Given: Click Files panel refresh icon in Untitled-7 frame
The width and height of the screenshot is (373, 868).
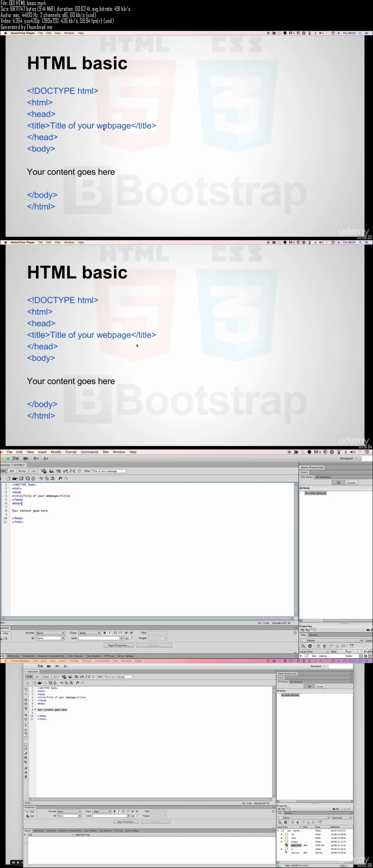Looking at the screenshot, I should (x=310, y=646).
